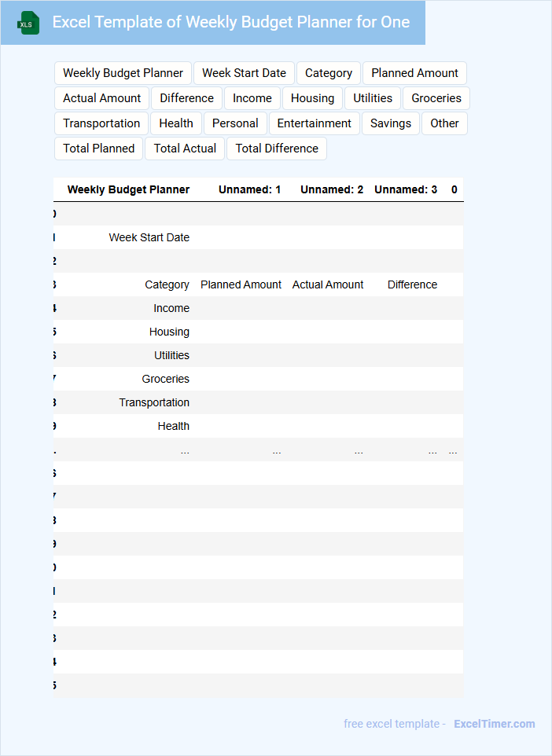Image resolution: width=552 pixels, height=756 pixels.
Task: Click the Total Planned tag
Action: click(x=99, y=149)
